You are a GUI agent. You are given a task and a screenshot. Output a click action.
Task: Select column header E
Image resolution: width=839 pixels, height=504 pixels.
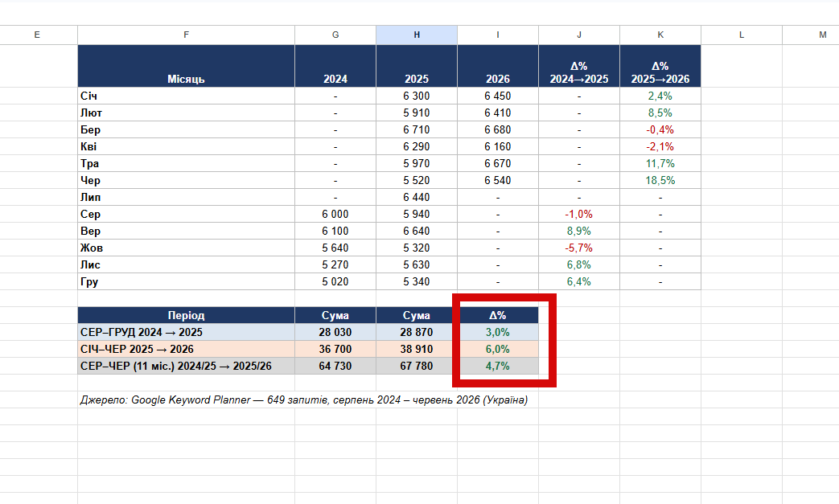point(37,35)
